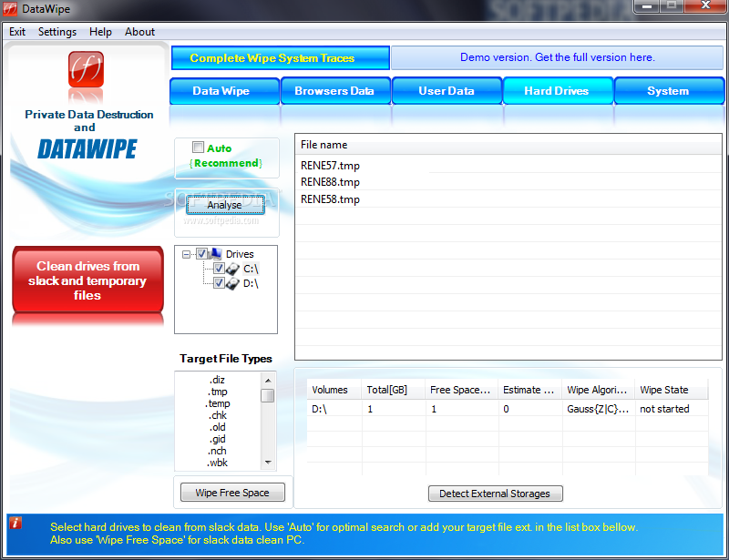The height and width of the screenshot is (560, 729).
Task: Select .chk in Target File Types
Action: 218,415
